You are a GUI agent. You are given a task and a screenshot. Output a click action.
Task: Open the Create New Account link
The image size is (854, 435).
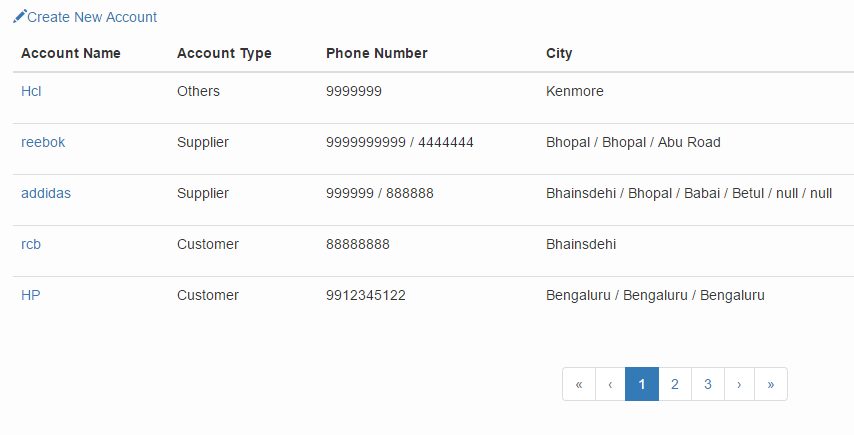(x=91, y=17)
